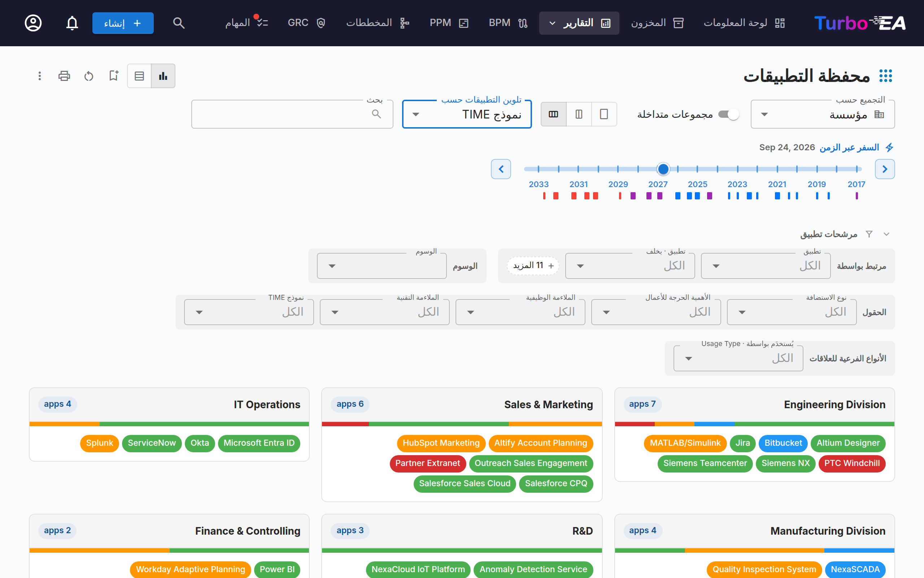Viewport: 924px width, 578px height.
Task: Open the Dashboard nav link
Action: 744,23
